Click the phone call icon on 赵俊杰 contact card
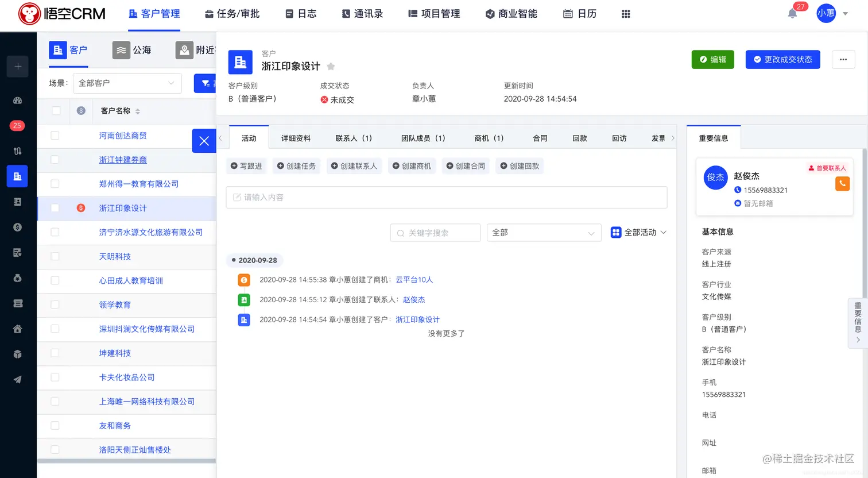Viewport: 868px width, 478px height. click(x=842, y=183)
